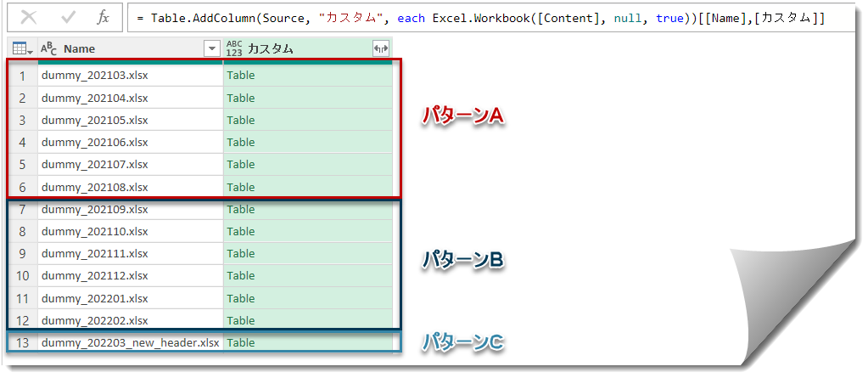The image size is (868, 378).
Task: Expand the カスタム column with arrows icon
Action: pyautogui.click(x=382, y=48)
